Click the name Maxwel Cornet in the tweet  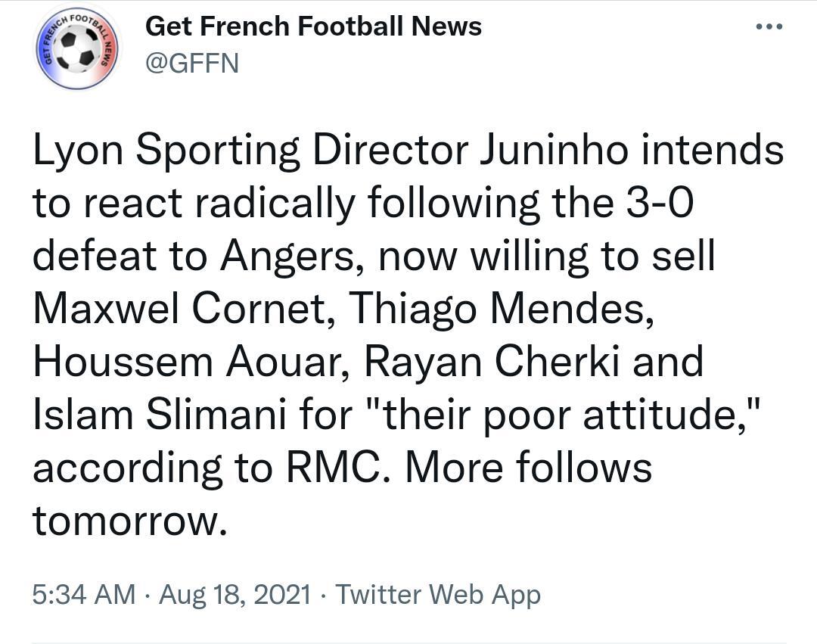pos(183,309)
